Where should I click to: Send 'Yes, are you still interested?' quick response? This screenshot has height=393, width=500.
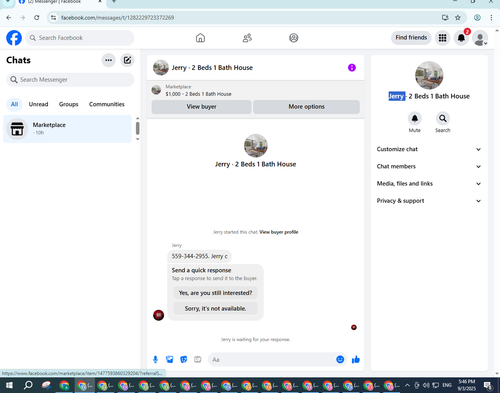(x=215, y=293)
